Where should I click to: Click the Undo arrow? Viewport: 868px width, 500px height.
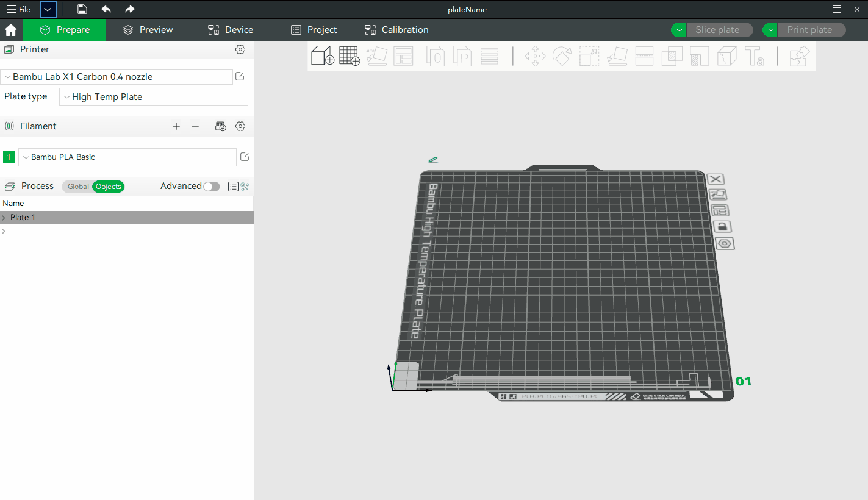106,9
